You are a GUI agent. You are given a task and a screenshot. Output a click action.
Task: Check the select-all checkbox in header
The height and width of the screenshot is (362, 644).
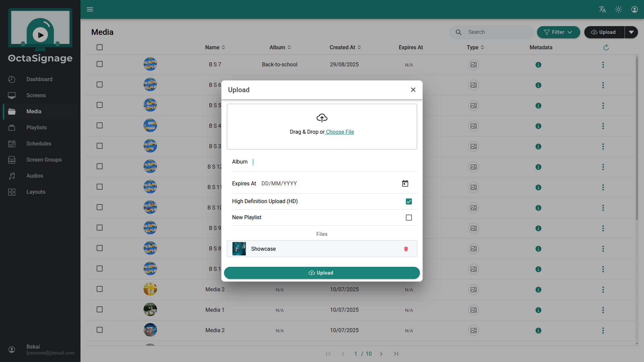[100, 47]
